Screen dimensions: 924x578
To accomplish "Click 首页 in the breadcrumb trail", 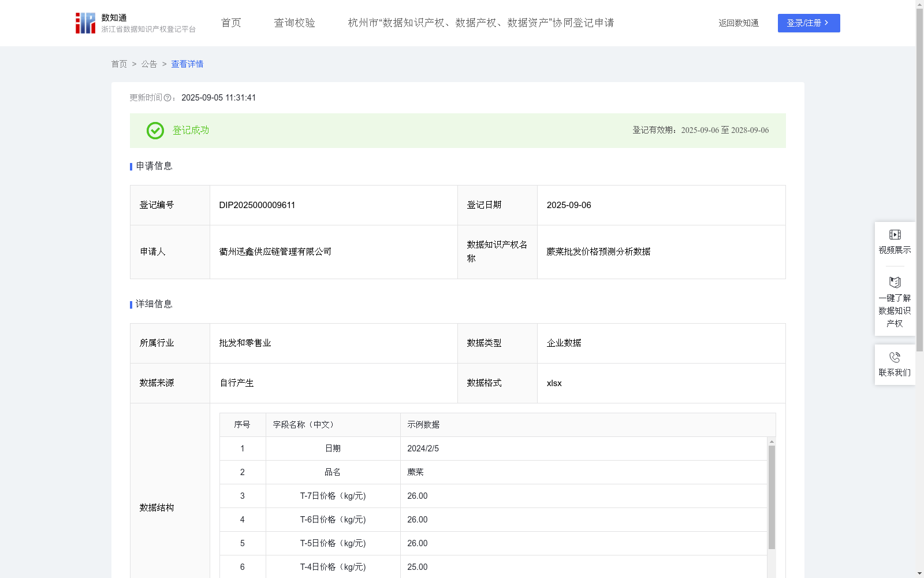I will tap(119, 64).
